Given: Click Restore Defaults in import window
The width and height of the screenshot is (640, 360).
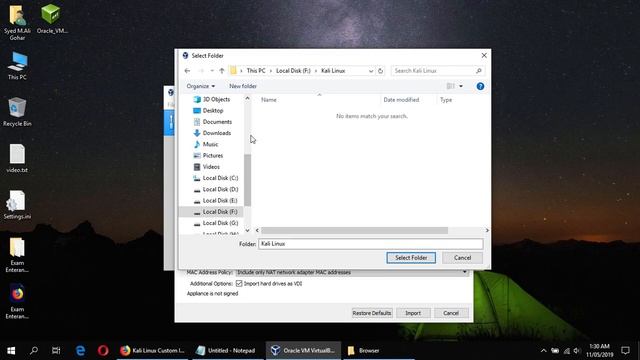Looking at the screenshot, I should click(372, 313).
